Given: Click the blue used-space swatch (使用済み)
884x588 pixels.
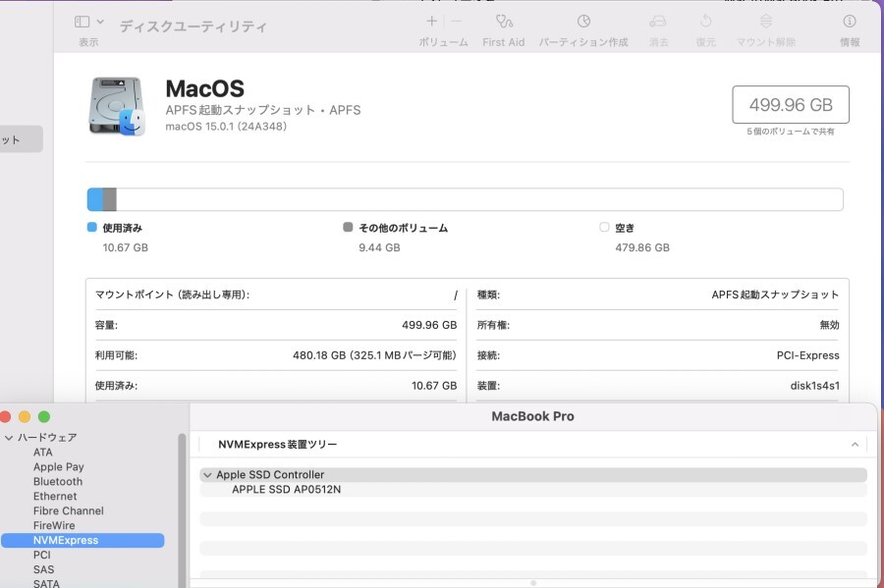Looking at the screenshot, I should (x=92, y=227).
